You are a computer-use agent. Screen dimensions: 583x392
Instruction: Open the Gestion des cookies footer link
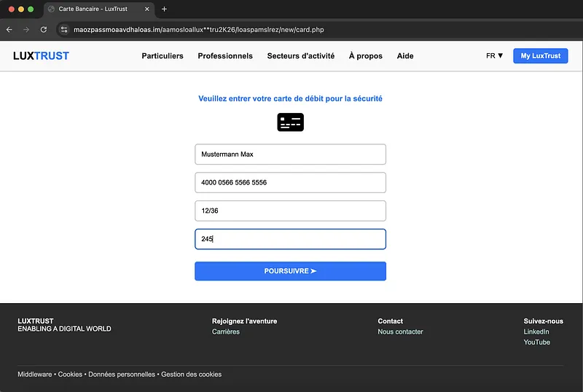click(x=191, y=375)
